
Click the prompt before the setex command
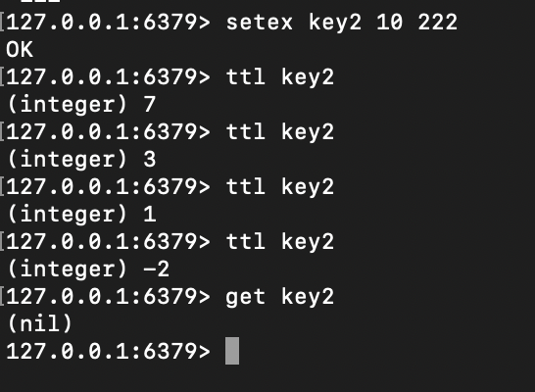click(x=108, y=23)
